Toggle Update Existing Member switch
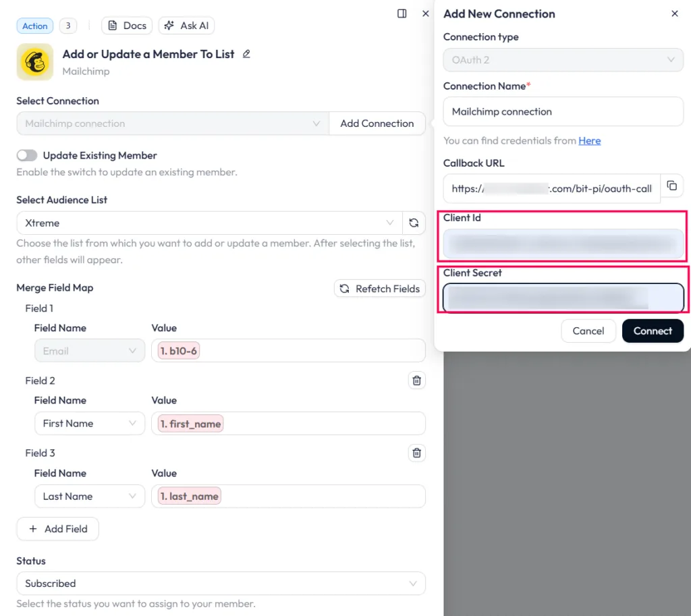 pyautogui.click(x=27, y=155)
